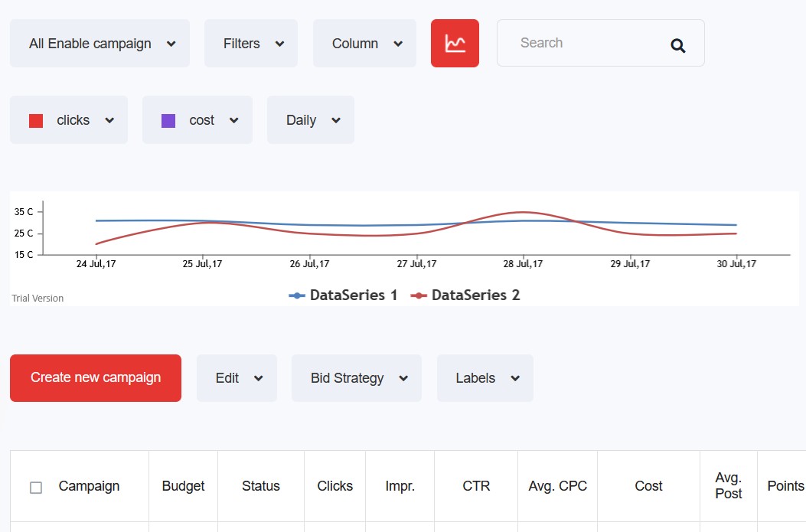Open the Daily interval dropdown

tap(310, 120)
